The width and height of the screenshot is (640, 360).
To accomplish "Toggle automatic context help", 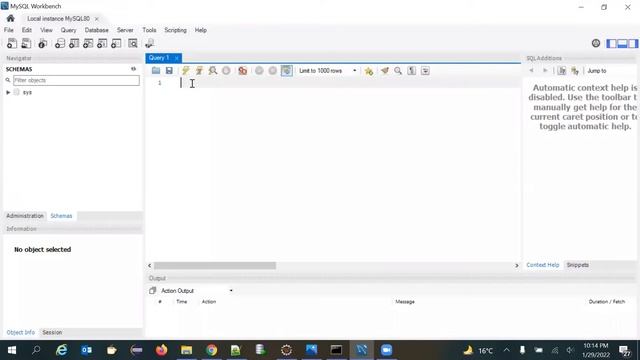I will 575,71.
